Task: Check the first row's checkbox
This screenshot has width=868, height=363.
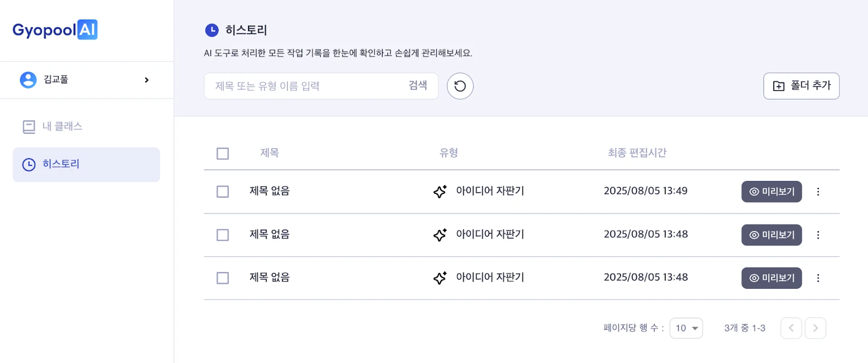Action: pos(222,191)
